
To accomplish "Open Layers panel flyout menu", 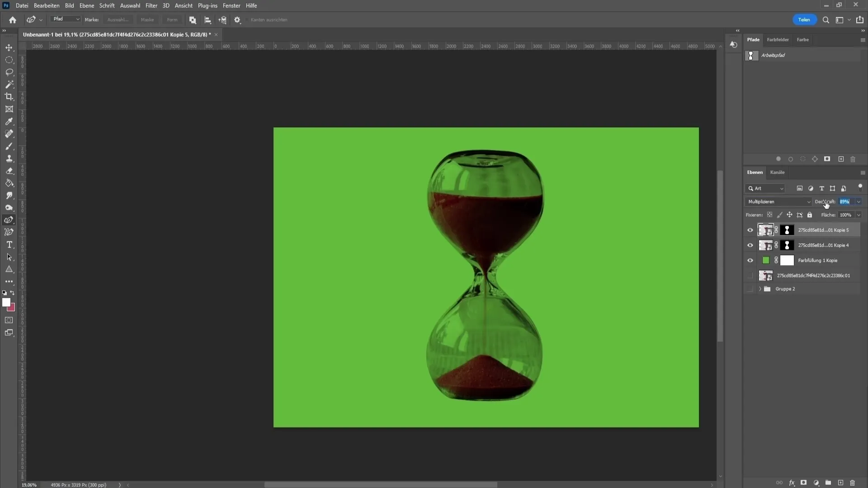I will coord(863,173).
